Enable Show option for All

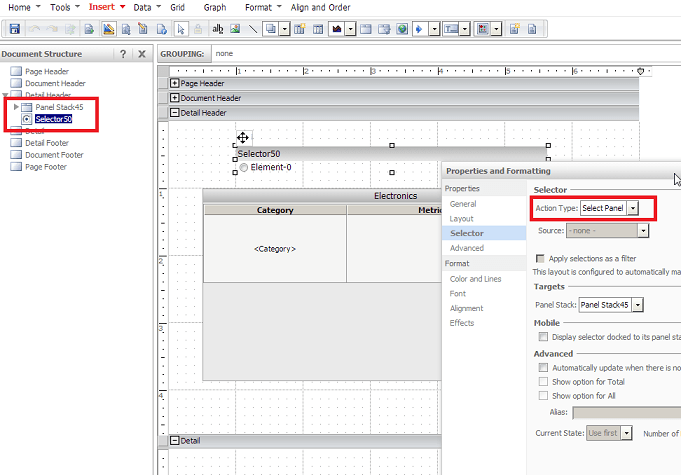[543, 396]
